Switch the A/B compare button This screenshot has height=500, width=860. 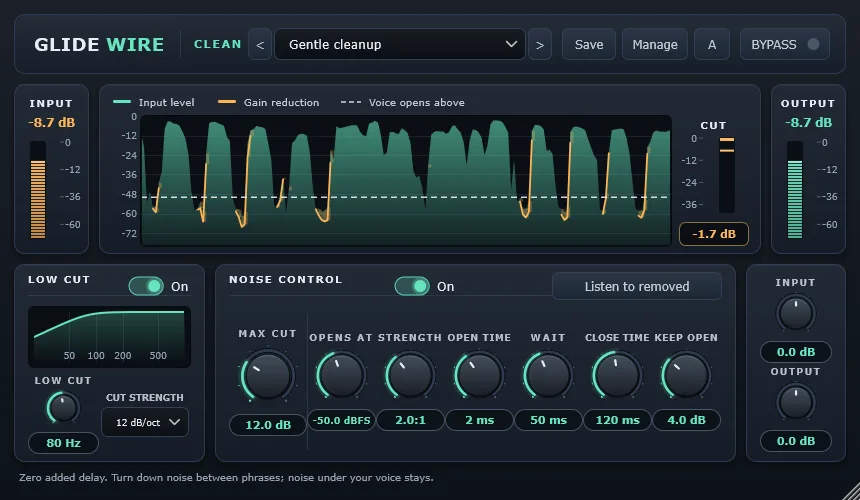pyautogui.click(x=711, y=44)
